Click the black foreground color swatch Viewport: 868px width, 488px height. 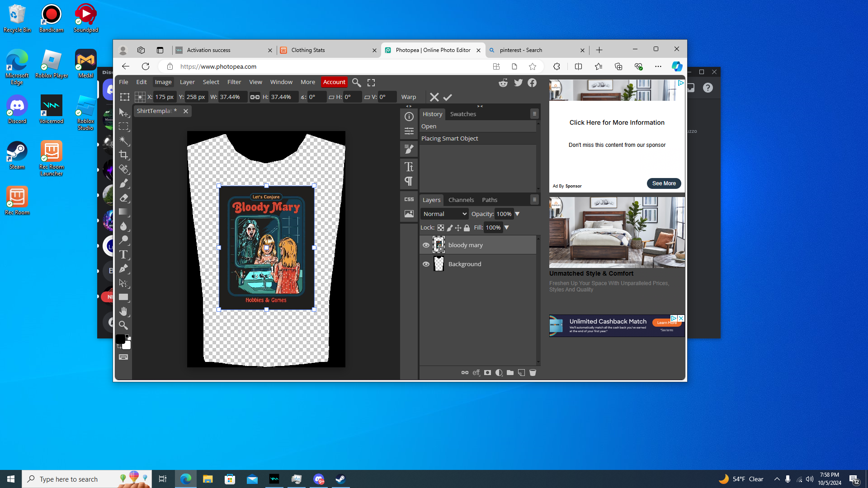tap(120, 339)
